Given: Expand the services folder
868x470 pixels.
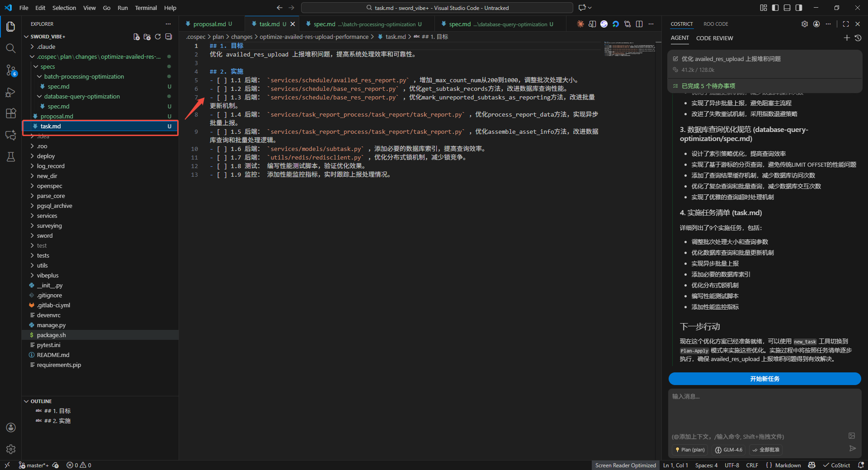Looking at the screenshot, I should click(47, 216).
